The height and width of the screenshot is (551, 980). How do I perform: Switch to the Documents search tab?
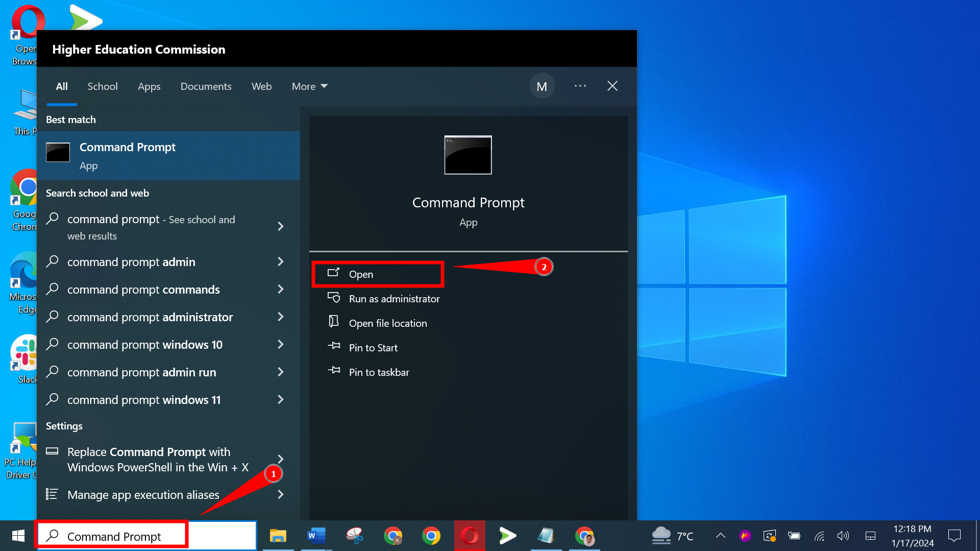(x=206, y=86)
